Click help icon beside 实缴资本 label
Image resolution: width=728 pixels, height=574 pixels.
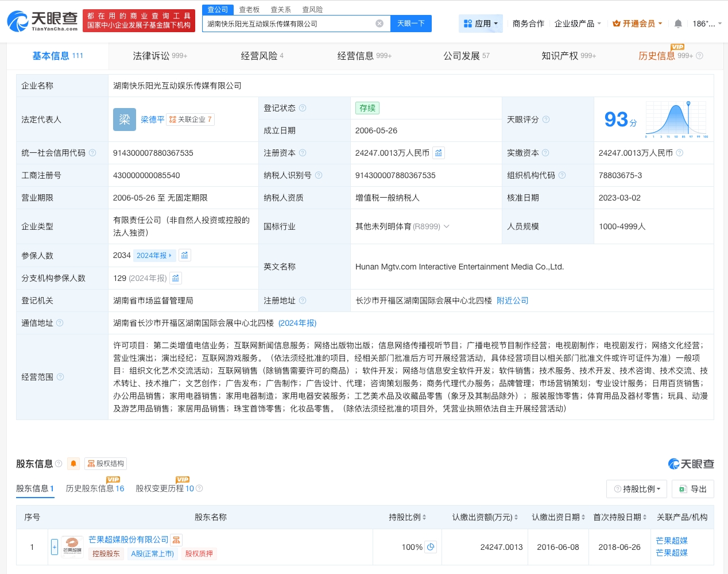coord(545,153)
